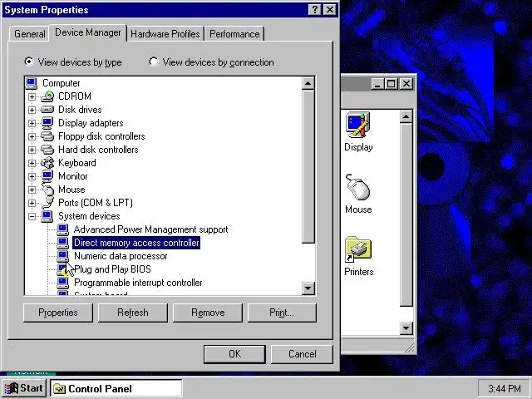This screenshot has height=399, width=532.
Task: Expand the CDROM node
Action: coord(32,96)
